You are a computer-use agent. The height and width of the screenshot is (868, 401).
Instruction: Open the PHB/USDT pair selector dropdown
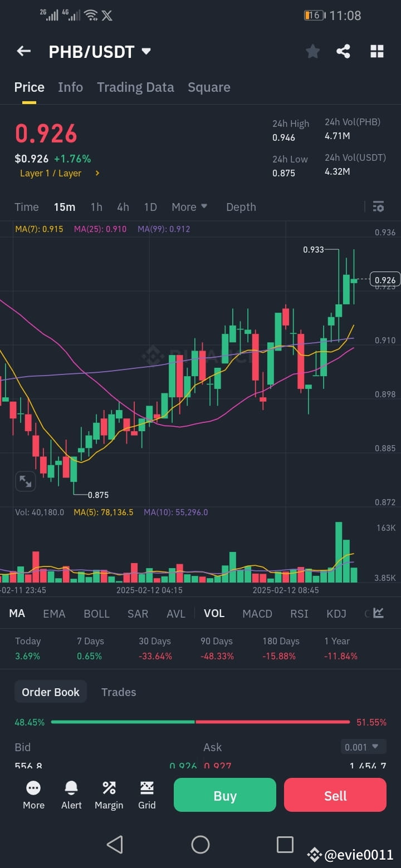tap(145, 51)
